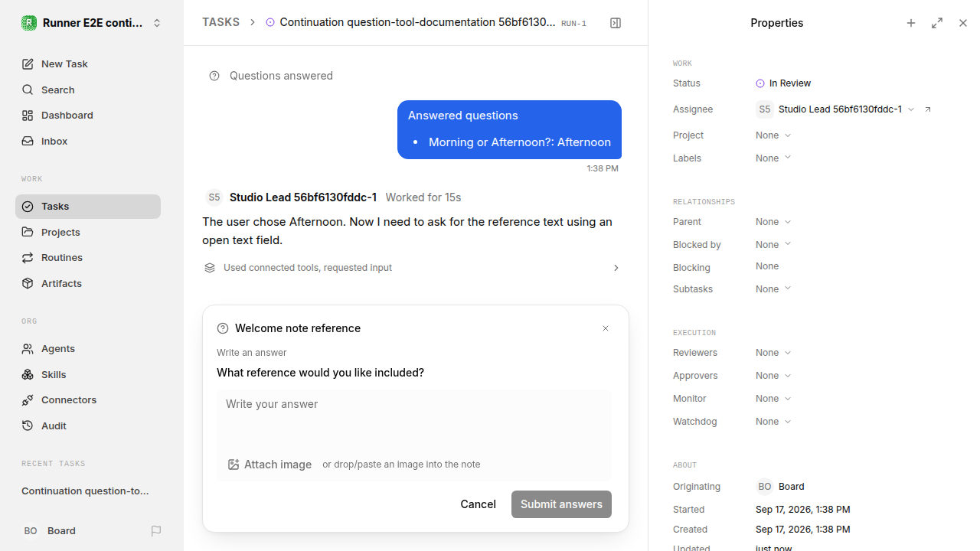The height and width of the screenshot is (551, 980).
Task: Click the Artifacts cube icon
Action: pyautogui.click(x=28, y=283)
